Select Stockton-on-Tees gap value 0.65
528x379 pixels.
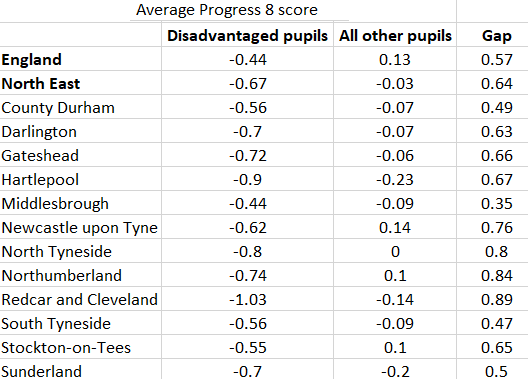click(x=497, y=347)
